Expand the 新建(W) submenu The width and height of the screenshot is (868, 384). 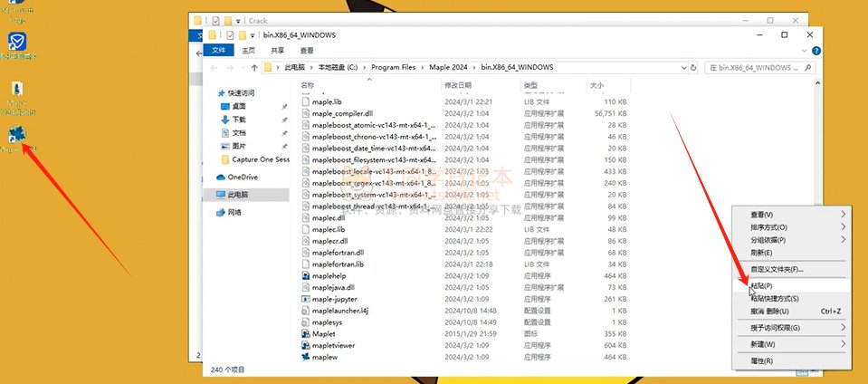coord(843,344)
